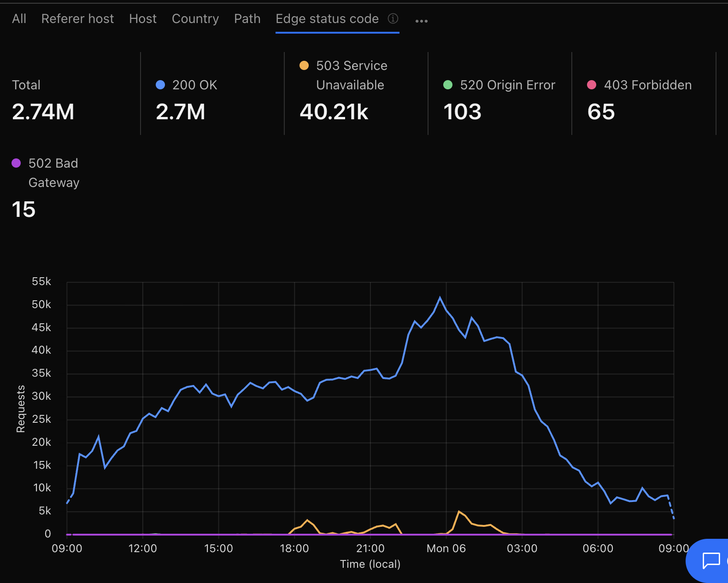Click the pink 403 Forbidden dot
The image size is (728, 583).
coord(592,85)
